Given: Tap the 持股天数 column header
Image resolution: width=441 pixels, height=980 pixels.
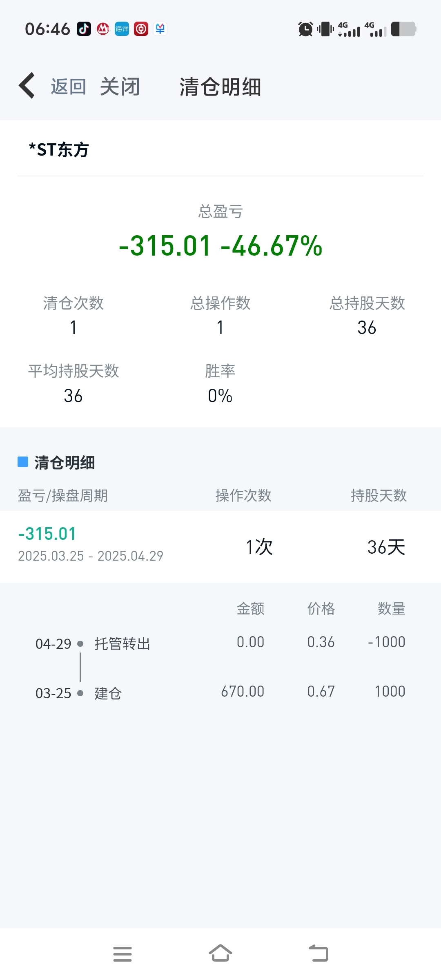Looking at the screenshot, I should pos(379,495).
